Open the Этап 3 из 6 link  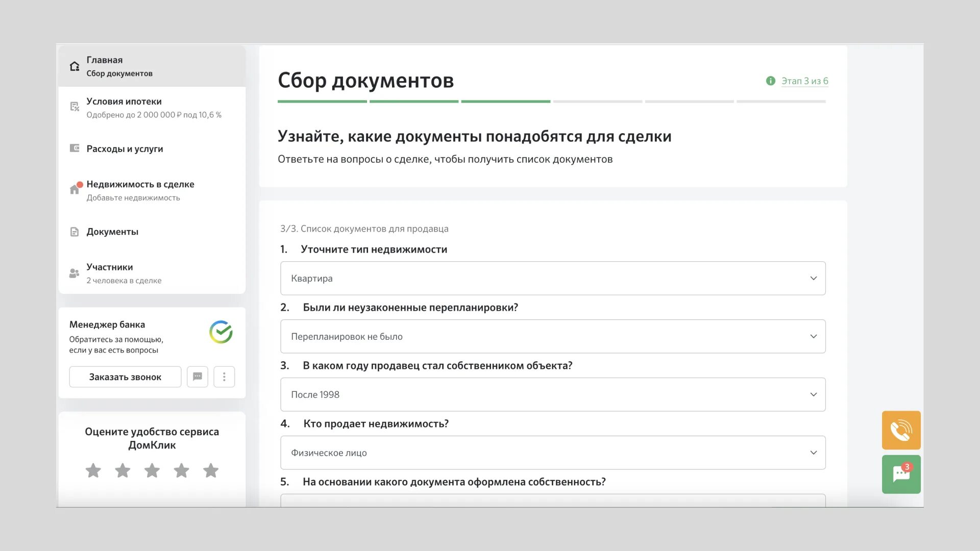click(805, 81)
